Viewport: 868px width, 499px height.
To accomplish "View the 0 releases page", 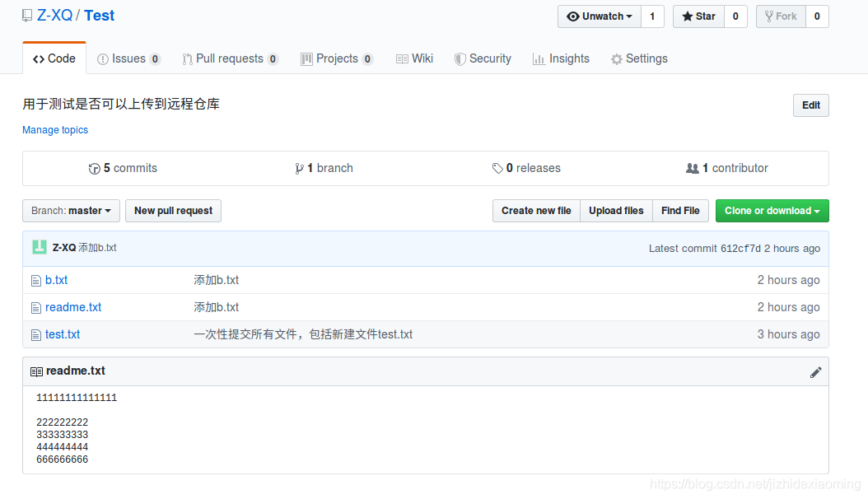I will pyautogui.click(x=526, y=168).
